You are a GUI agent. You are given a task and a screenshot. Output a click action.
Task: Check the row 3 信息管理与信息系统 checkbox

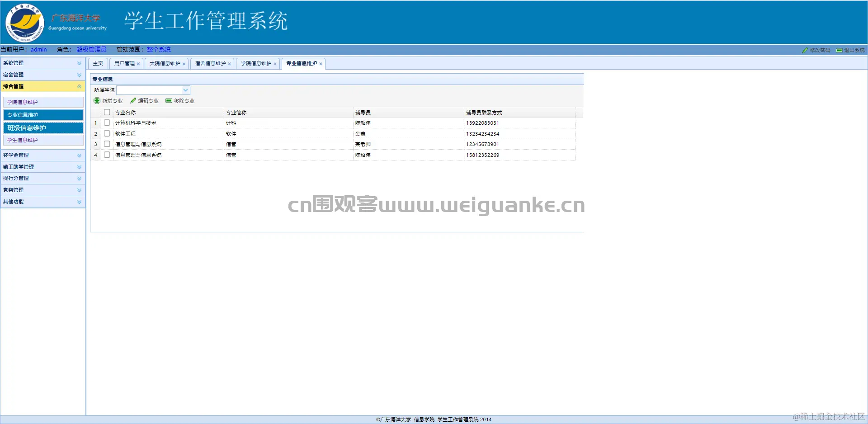point(107,144)
